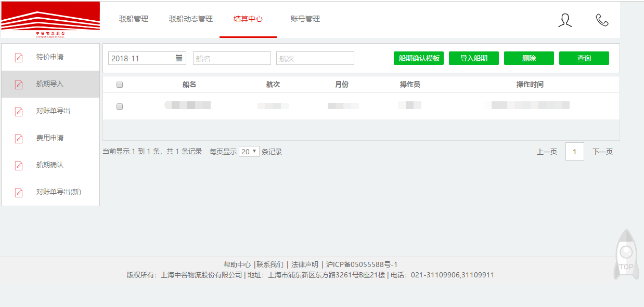This screenshot has width=644, height=307.
Task: Switch to 账号管理 tab
Action: point(305,19)
